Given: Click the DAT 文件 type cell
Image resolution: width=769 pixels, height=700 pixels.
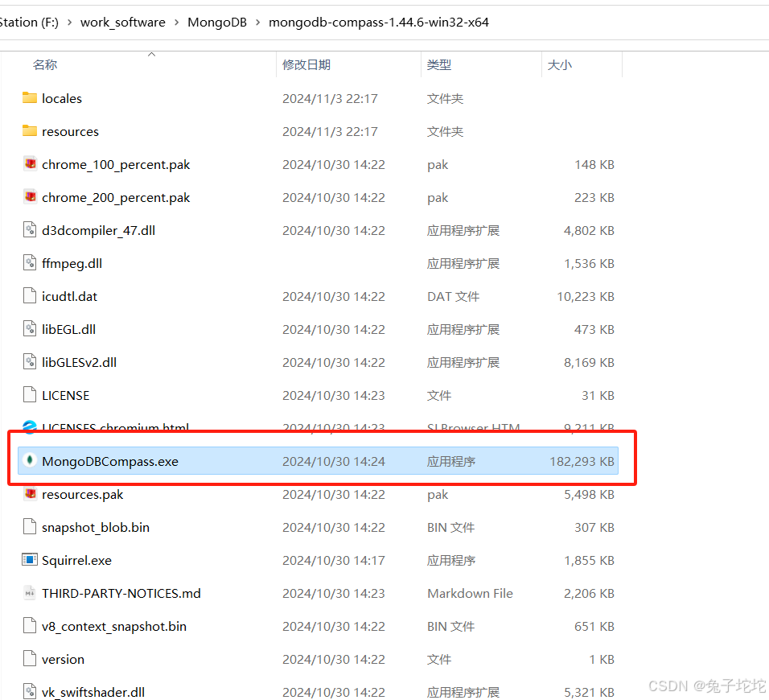Looking at the screenshot, I should (453, 296).
